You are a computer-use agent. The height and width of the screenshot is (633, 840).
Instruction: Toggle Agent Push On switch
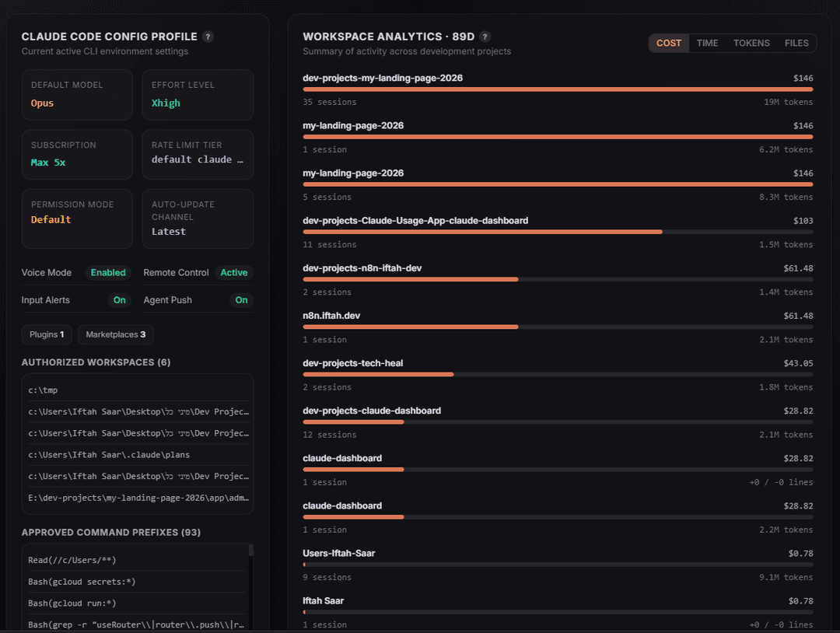[x=242, y=300]
